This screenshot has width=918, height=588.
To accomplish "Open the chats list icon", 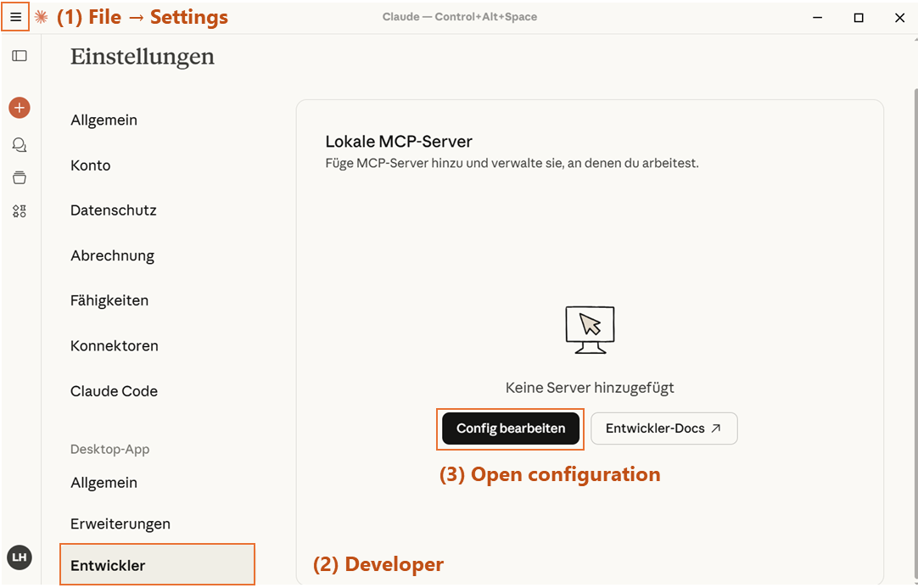I will click(x=20, y=145).
